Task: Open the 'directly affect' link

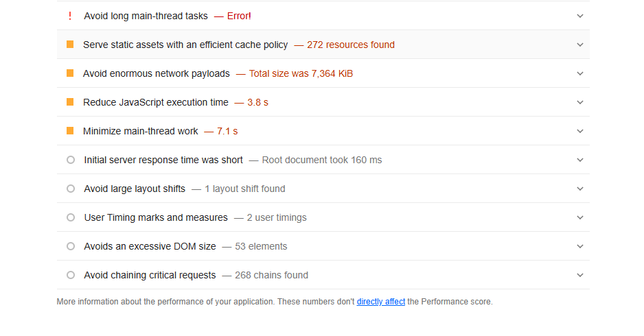Action: [380, 302]
